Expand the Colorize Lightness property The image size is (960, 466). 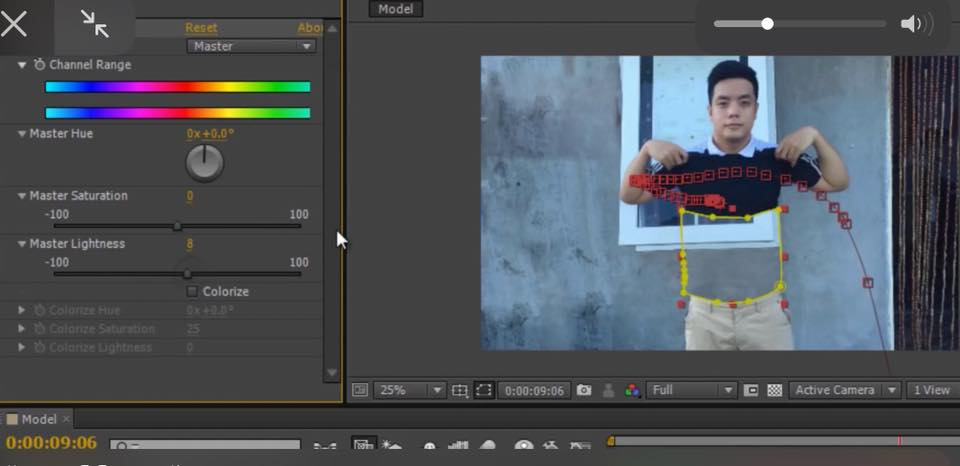[x=22, y=347]
